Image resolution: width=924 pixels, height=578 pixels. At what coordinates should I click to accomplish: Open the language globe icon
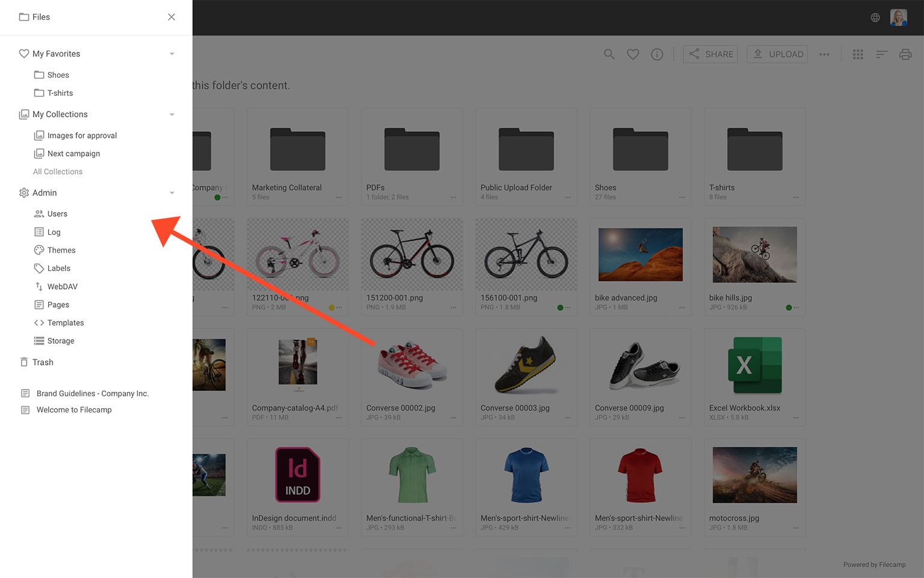click(x=875, y=17)
